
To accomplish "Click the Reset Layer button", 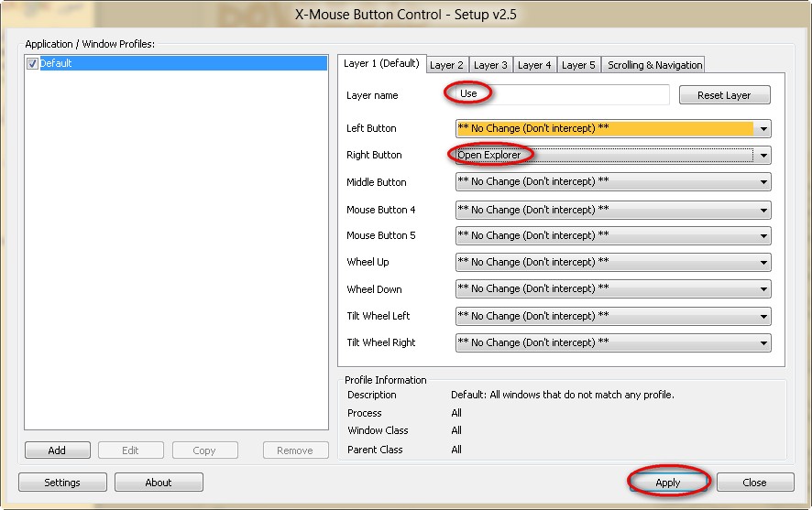I will [x=724, y=95].
